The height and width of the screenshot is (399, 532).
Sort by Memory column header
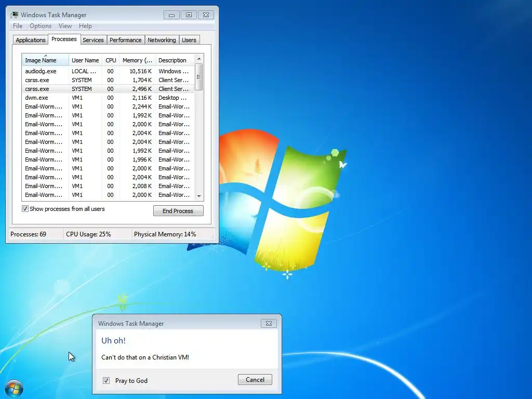click(x=137, y=60)
